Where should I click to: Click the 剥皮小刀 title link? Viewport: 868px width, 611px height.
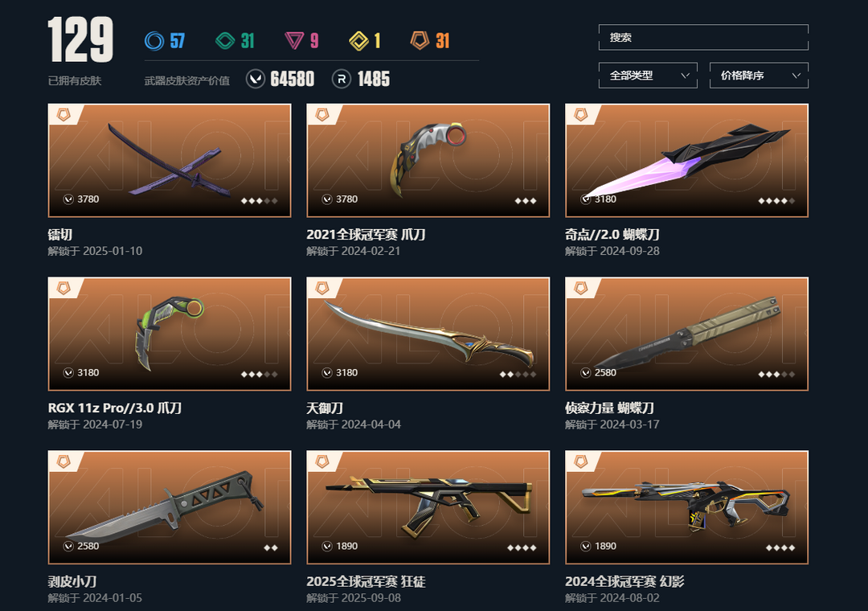pos(72,581)
